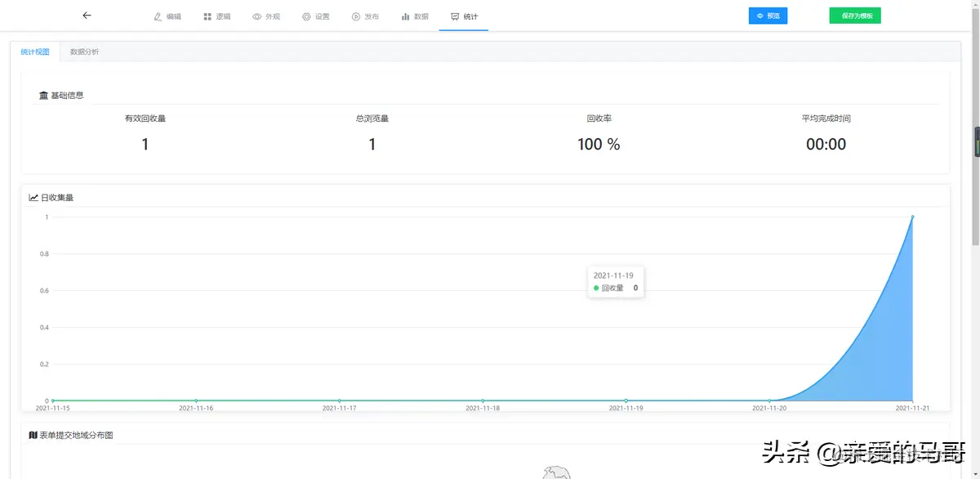Click the tooltip date 2021-11-19
The width and height of the screenshot is (980, 479).
[x=613, y=275]
